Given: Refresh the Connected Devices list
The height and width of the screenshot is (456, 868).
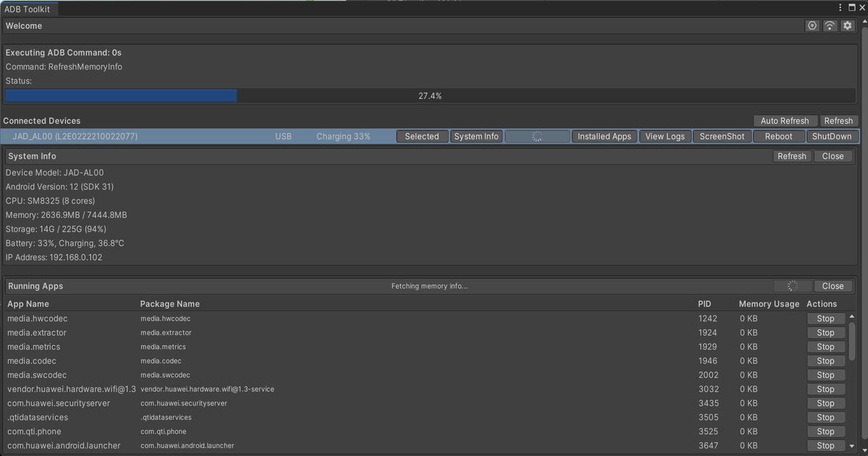Looking at the screenshot, I should coord(838,121).
